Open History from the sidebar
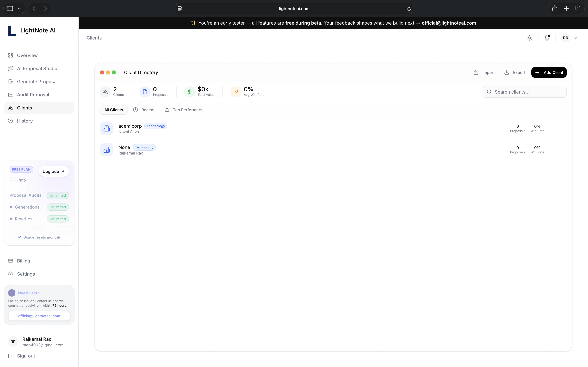588x367 pixels. [25, 121]
